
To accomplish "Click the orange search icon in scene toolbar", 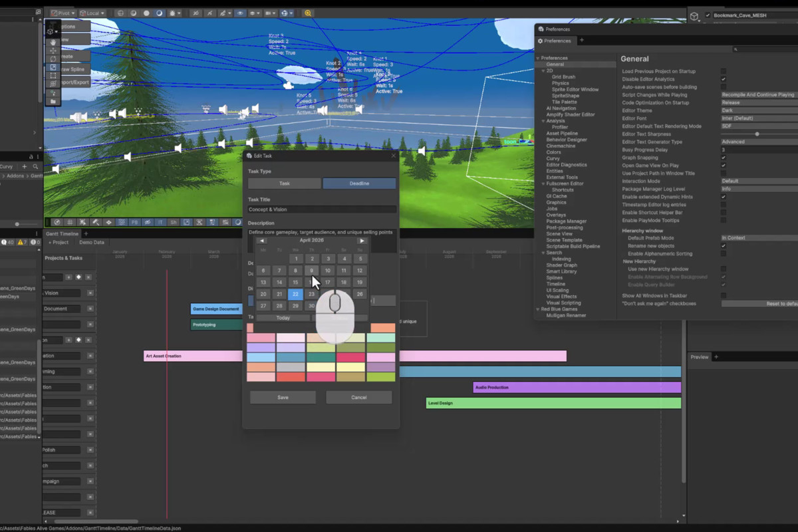I will coord(307,13).
